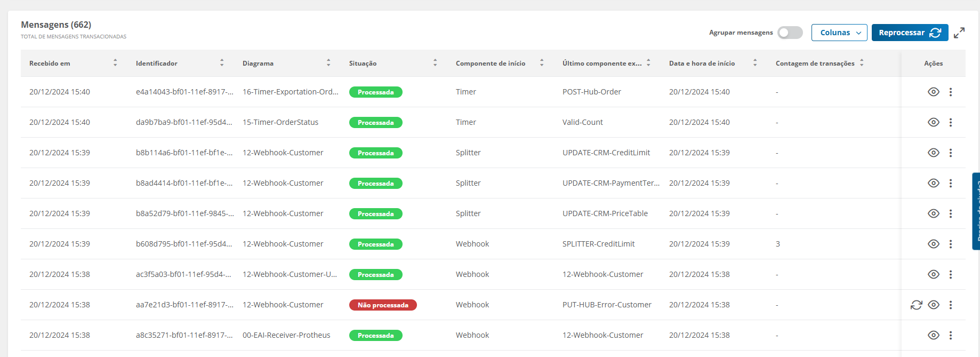View details of message da9b7ba9-bf01-11ef-95d4
This screenshot has width=980, height=357.
933,122
